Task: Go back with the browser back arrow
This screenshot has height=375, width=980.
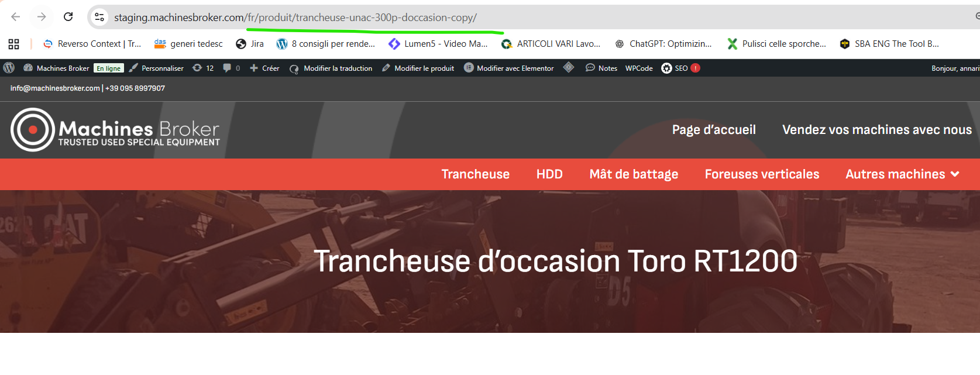Action: point(16,16)
